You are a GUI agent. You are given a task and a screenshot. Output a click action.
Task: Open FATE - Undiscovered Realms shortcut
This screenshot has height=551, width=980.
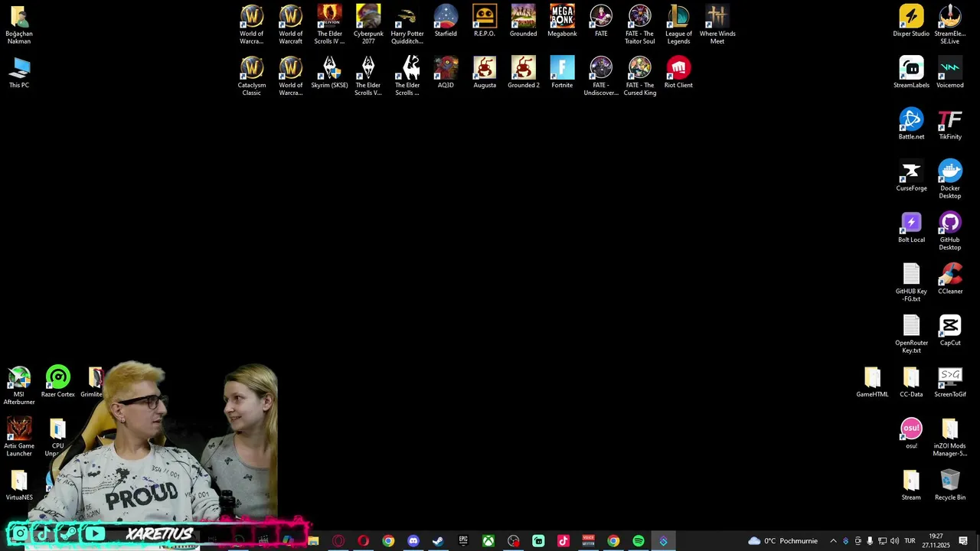coord(601,76)
